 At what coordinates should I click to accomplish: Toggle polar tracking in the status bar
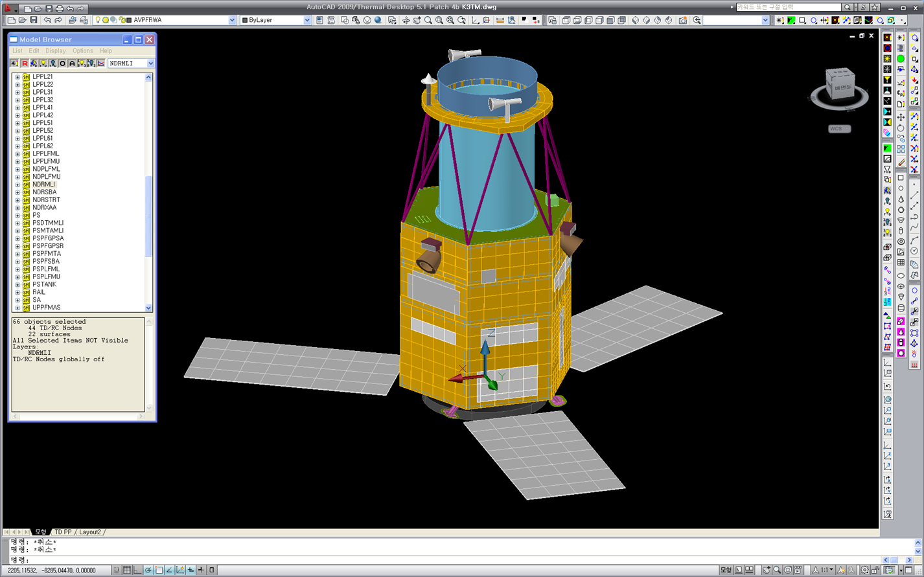coord(148,570)
